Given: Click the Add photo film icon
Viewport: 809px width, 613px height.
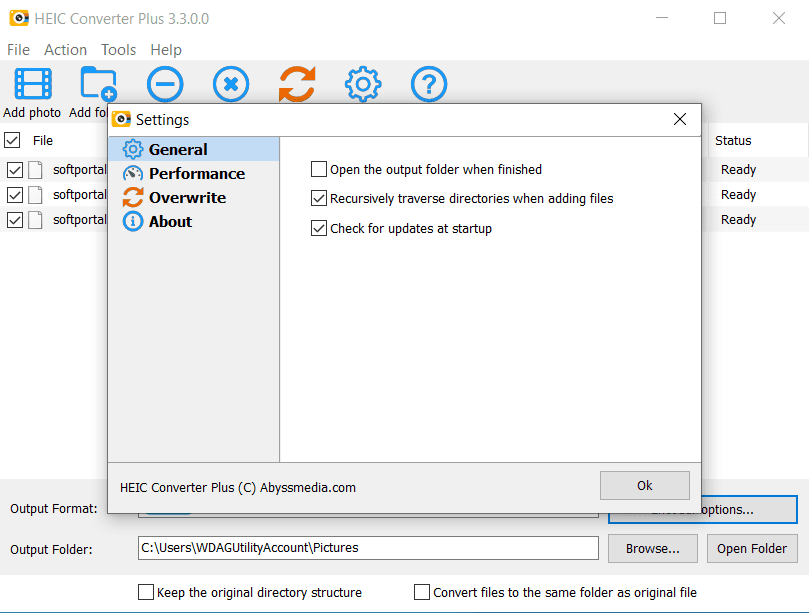Looking at the screenshot, I should pos(33,84).
